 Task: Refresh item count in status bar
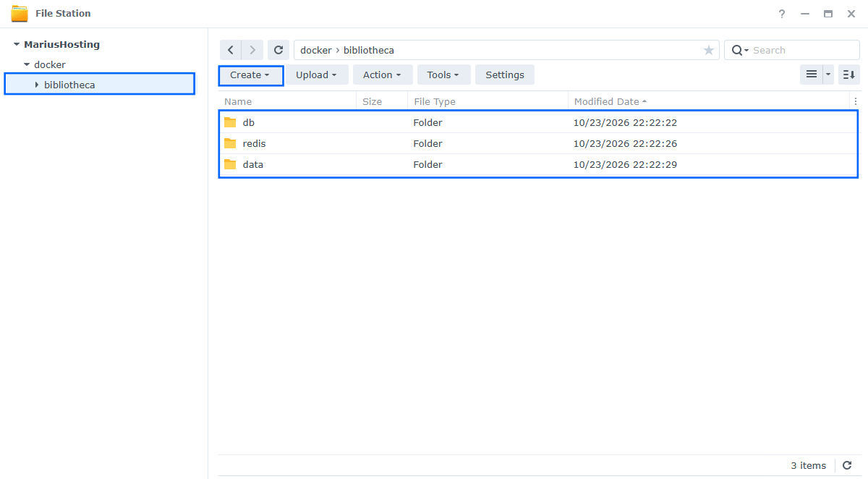coord(848,465)
